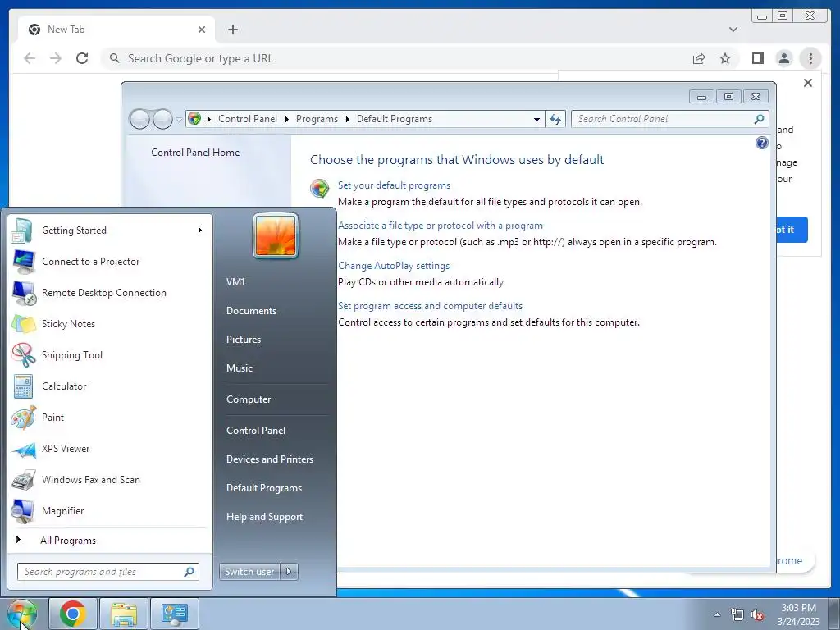Open Chrome three-dot menu
This screenshot has width=840, height=630.
(810, 58)
